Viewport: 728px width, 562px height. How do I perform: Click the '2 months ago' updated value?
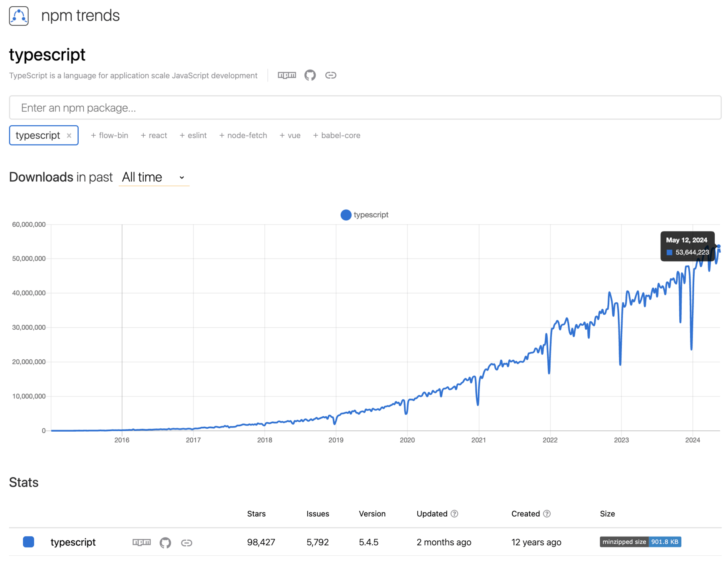coord(444,542)
